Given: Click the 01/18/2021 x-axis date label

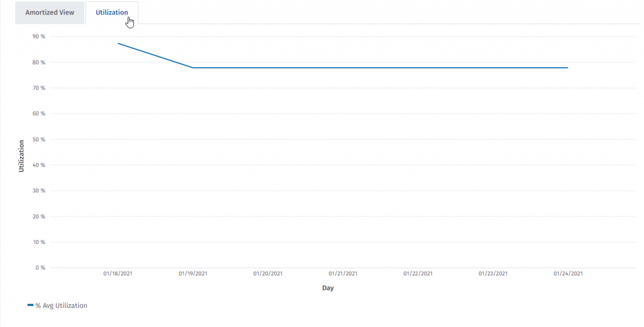Looking at the screenshot, I should point(118,274).
